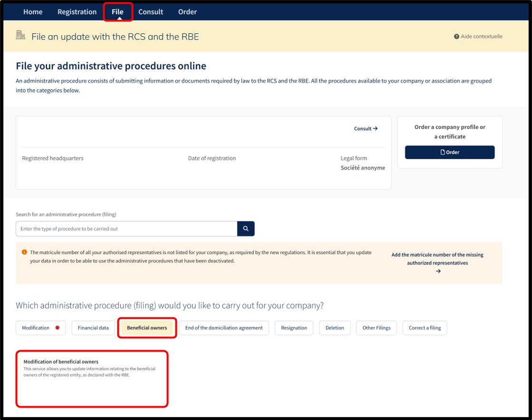Select the Financial data category
The image size is (532, 420).
[93, 328]
